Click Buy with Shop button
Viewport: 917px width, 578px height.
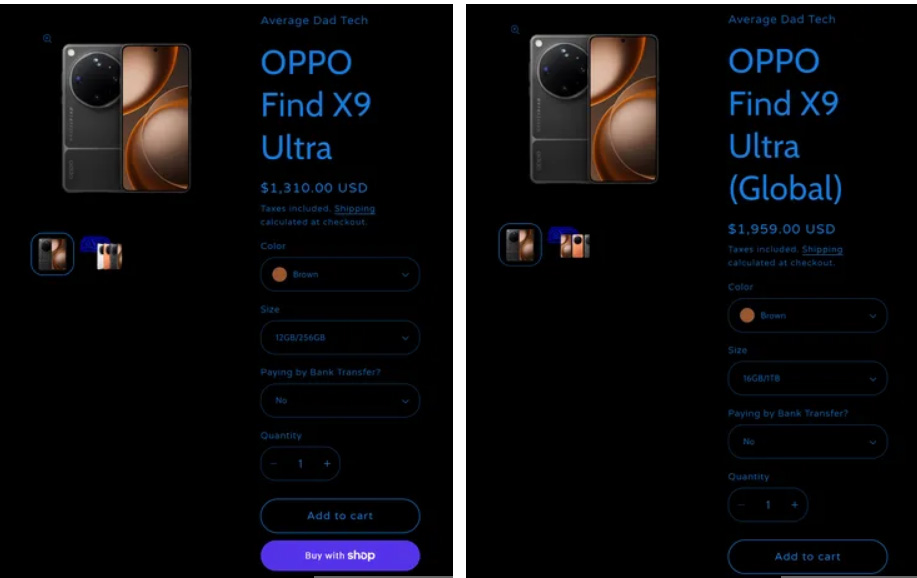tap(340, 555)
